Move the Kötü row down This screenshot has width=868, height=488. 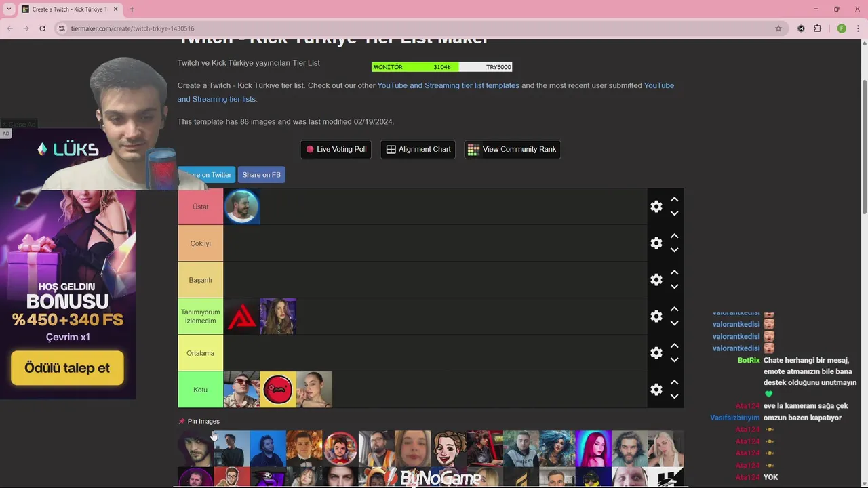(x=674, y=396)
